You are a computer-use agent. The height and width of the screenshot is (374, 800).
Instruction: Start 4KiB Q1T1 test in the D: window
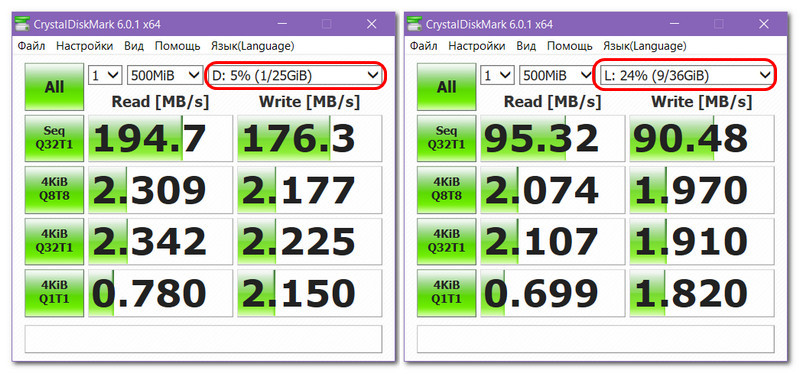tap(54, 292)
